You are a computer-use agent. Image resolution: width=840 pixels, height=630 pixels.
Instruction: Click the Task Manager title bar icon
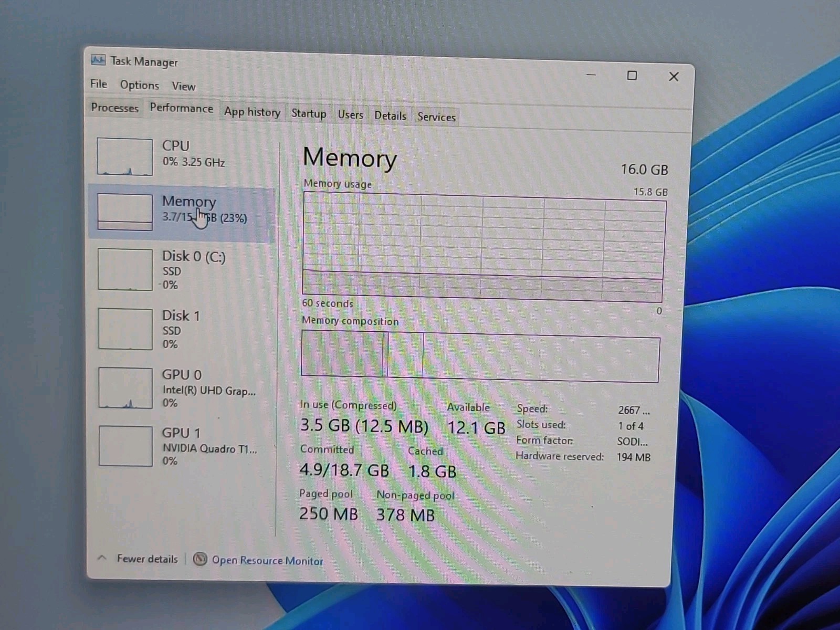[x=98, y=60]
